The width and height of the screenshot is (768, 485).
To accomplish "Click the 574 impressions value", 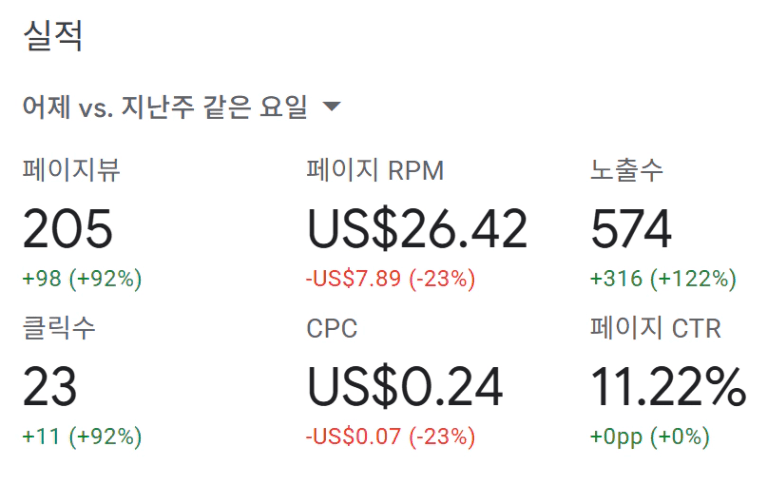I will (x=631, y=230).
